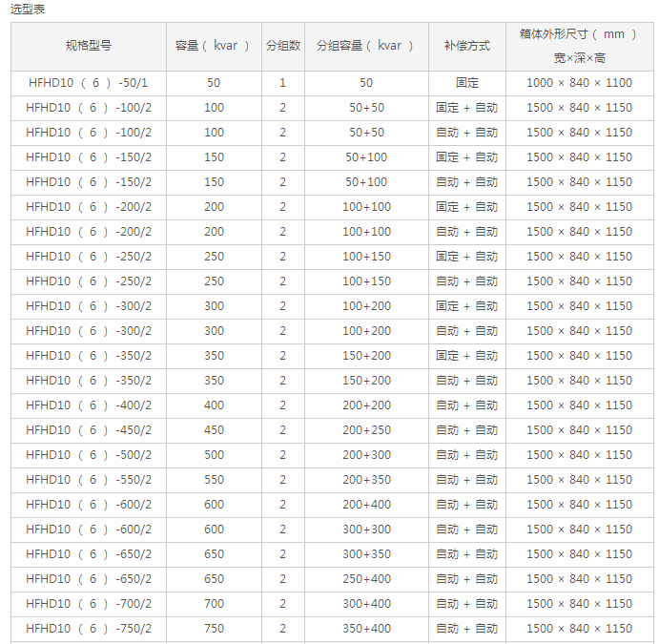Viewport: 659px width, 644px height.
Task: Select model cell HFHD10（6）-700/2
Action: [x=89, y=604]
